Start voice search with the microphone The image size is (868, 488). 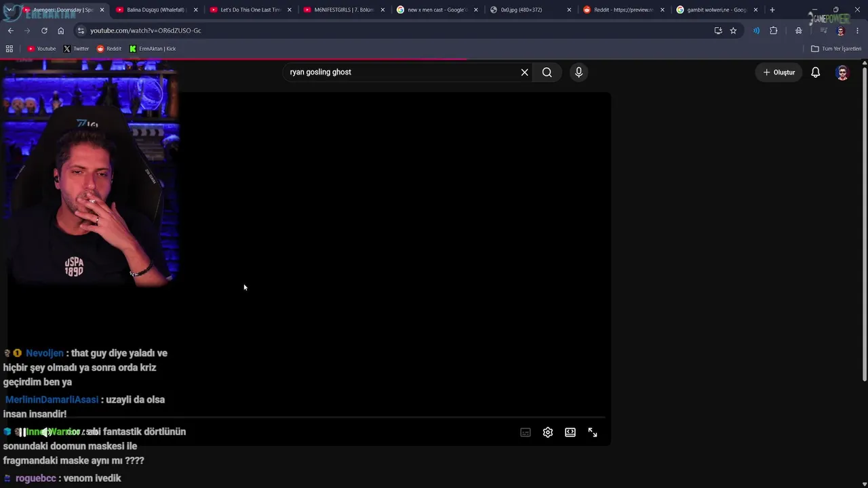(x=578, y=72)
